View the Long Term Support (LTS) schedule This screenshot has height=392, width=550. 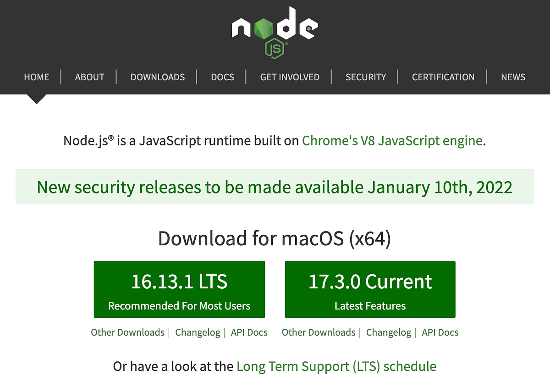click(336, 366)
